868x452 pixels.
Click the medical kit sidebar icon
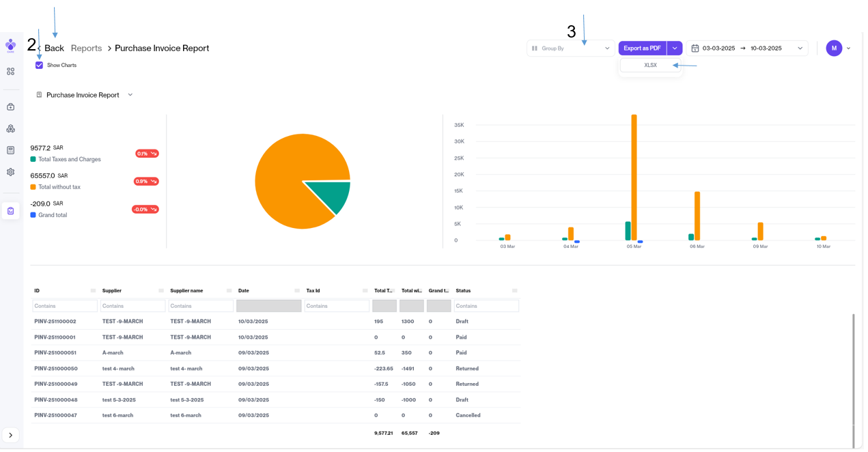[10, 107]
